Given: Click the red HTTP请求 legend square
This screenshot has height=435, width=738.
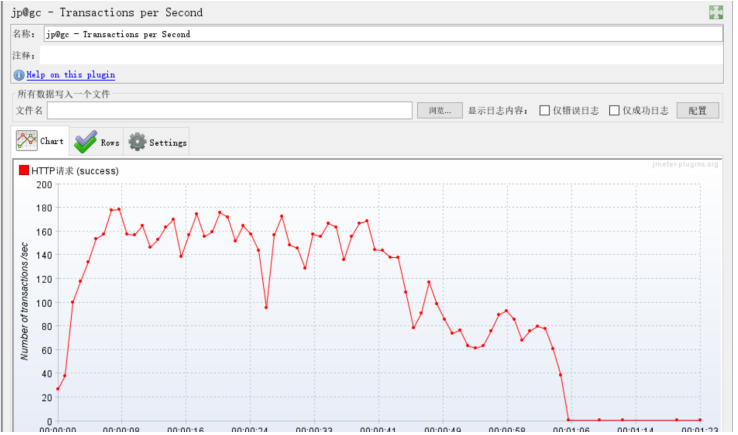Looking at the screenshot, I should [x=24, y=170].
